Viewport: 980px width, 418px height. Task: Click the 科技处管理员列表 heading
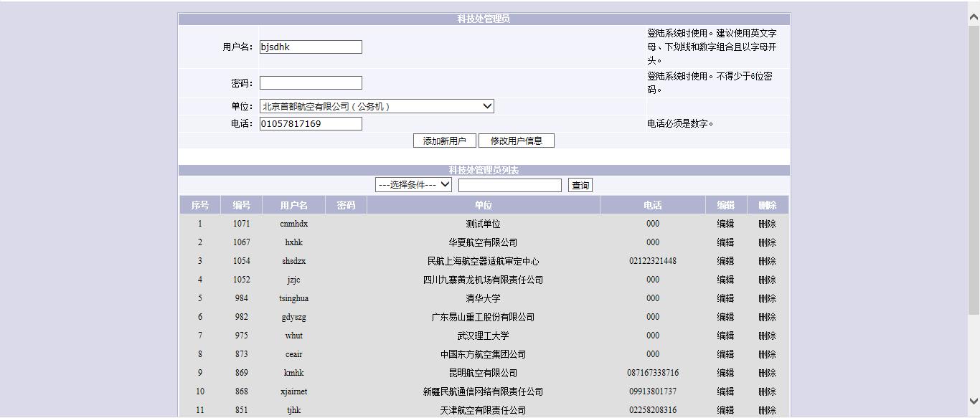484,170
